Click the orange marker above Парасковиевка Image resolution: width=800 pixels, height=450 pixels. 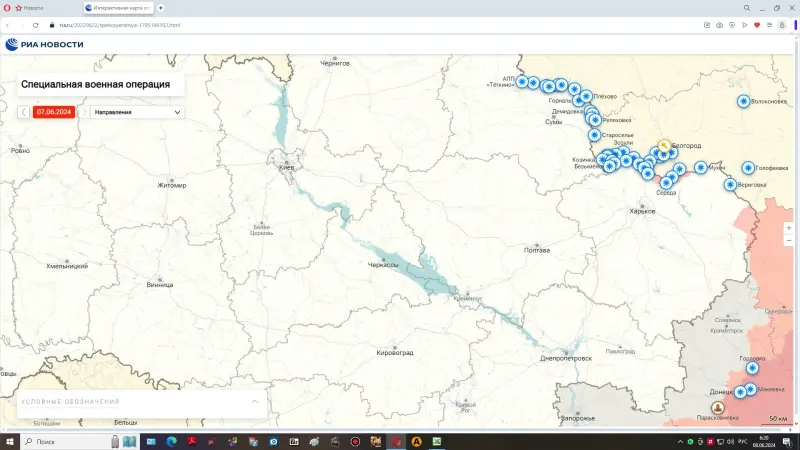718,407
